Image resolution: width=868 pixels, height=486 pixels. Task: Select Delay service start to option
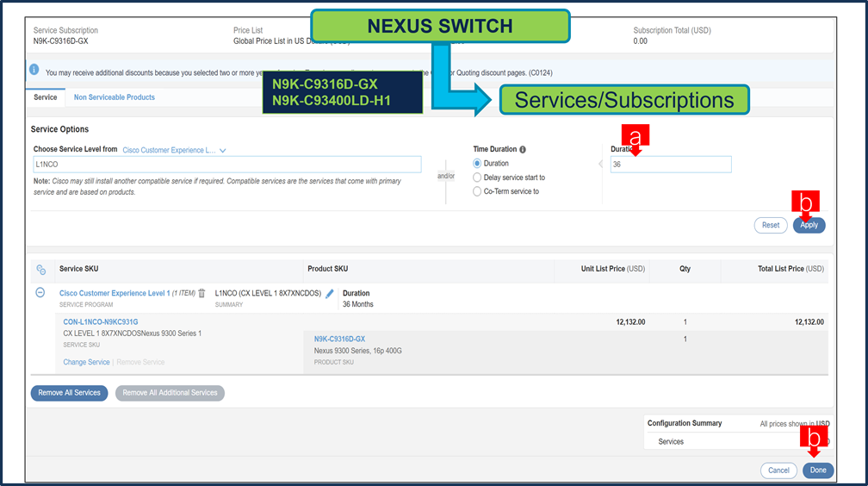click(x=477, y=178)
